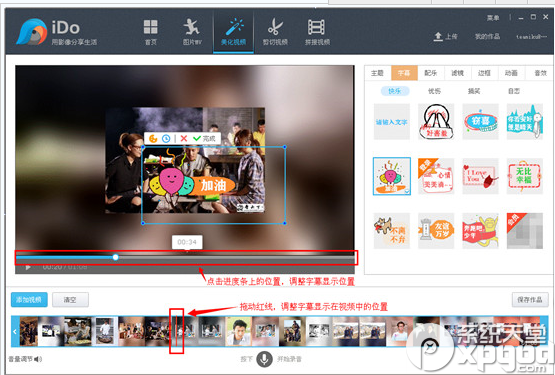Select the 搞笑 funny subtitle category

(x=474, y=91)
